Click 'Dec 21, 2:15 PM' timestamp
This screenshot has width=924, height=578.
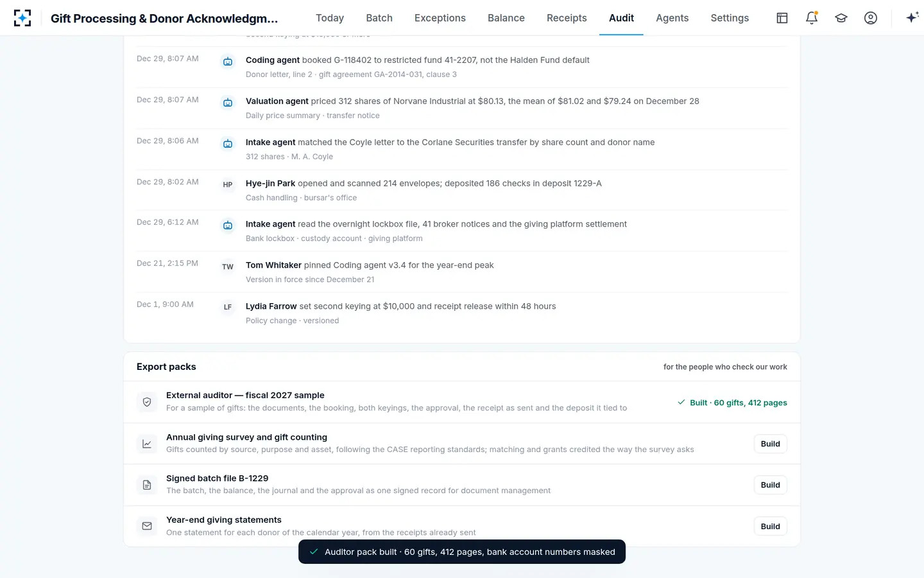point(167,263)
